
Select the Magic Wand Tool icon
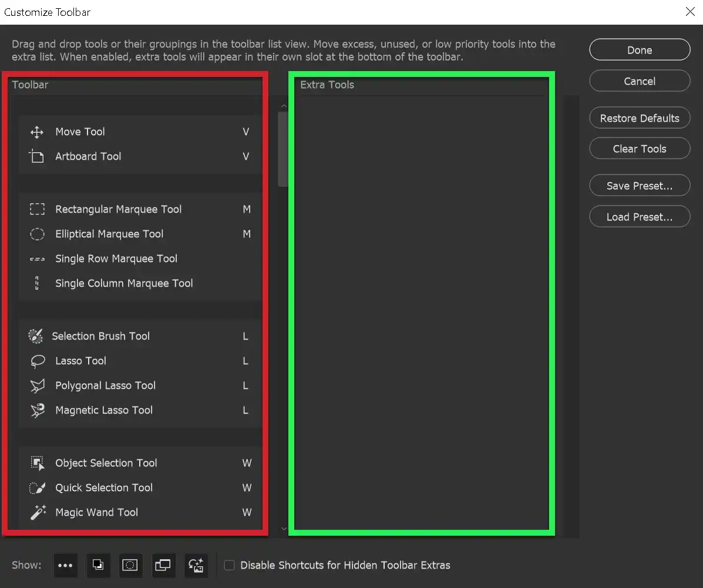click(x=37, y=512)
